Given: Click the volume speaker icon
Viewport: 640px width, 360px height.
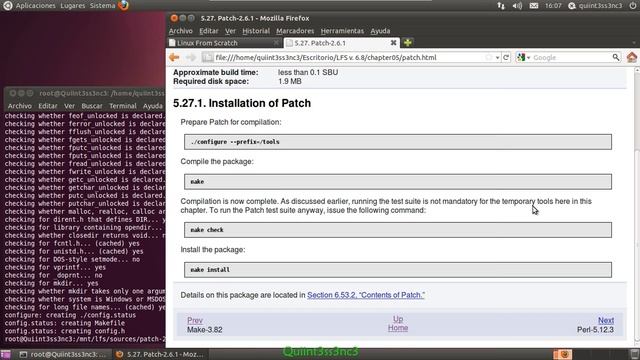Looking at the screenshot, I should point(517,6).
